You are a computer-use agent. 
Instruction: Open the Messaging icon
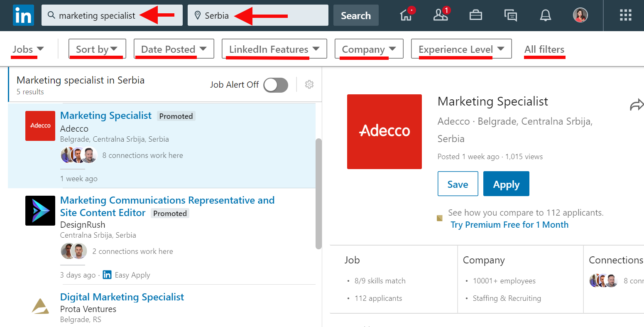point(511,15)
